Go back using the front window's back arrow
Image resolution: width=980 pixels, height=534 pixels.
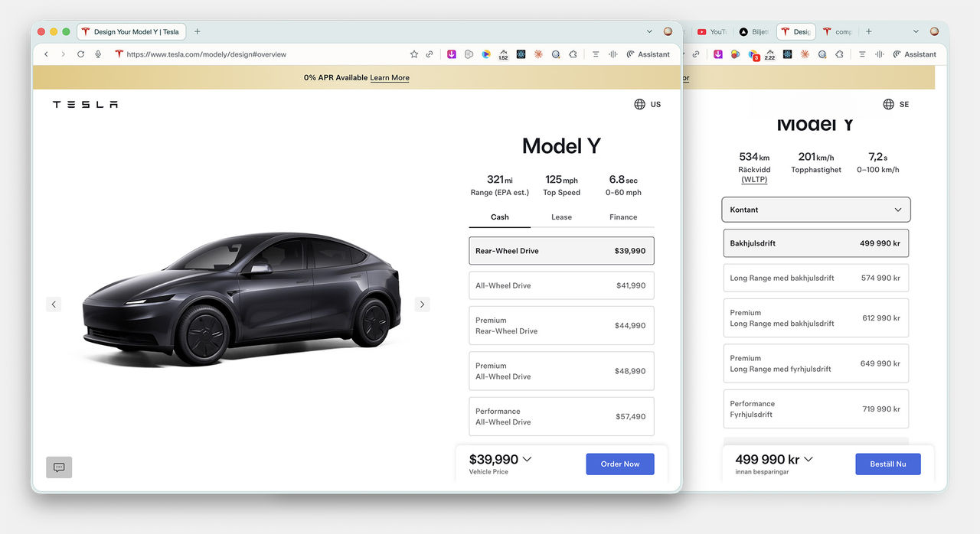(x=46, y=54)
